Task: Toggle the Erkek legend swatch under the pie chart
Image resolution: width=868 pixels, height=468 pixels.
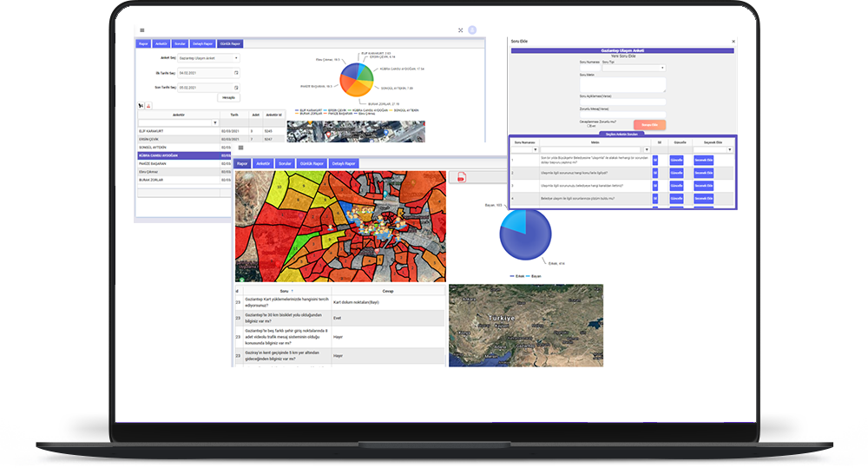Action: coord(512,276)
